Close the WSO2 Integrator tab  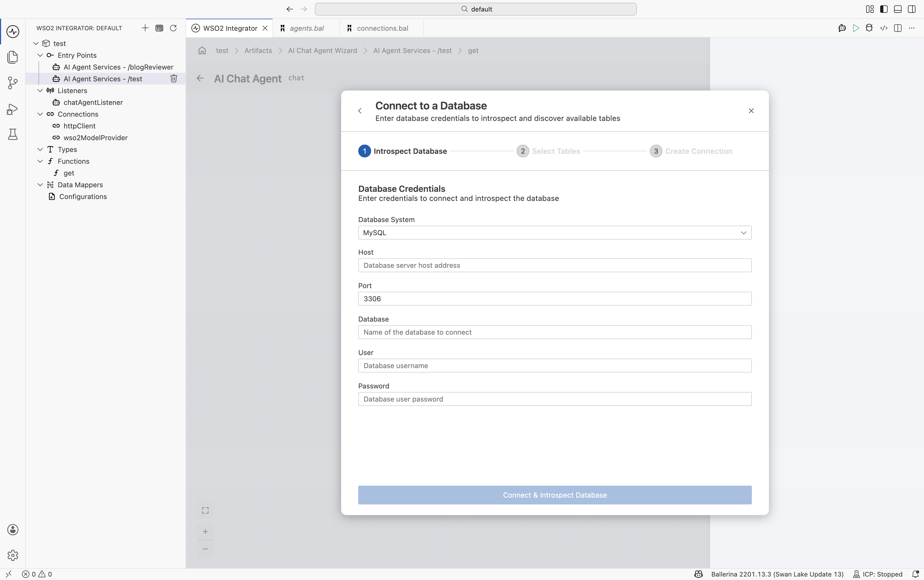265,28
